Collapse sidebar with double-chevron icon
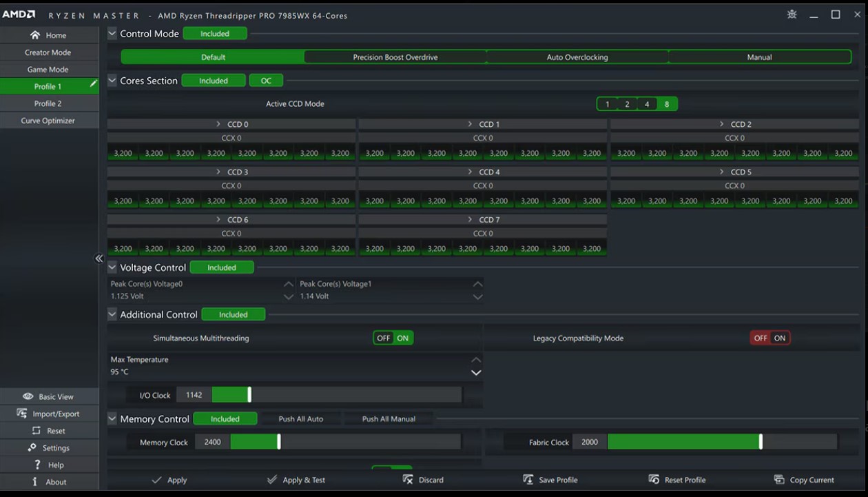 99,258
